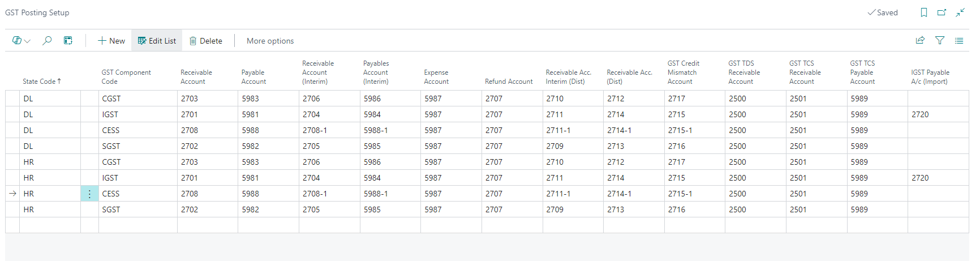This screenshot has width=980, height=261.
Task: Toggle Edit List mode
Action: coord(157,41)
